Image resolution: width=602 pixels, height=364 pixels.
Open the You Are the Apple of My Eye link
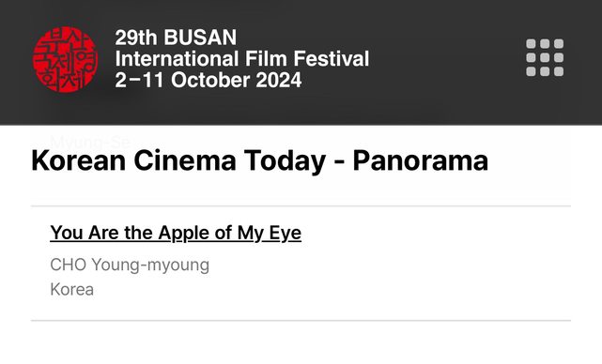coord(176,233)
